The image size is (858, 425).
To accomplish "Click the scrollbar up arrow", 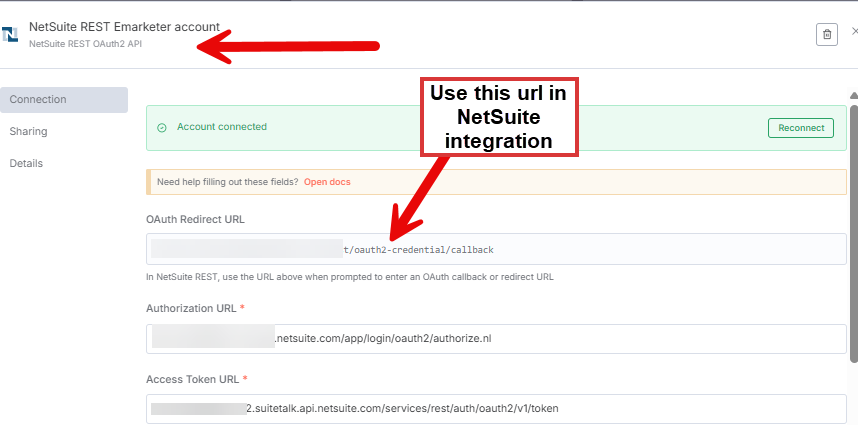I will click(x=854, y=95).
